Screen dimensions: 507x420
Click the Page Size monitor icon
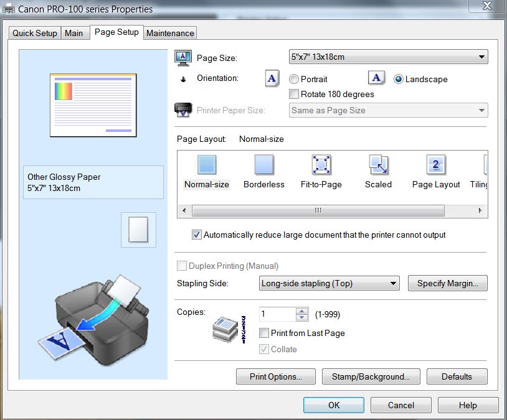183,58
